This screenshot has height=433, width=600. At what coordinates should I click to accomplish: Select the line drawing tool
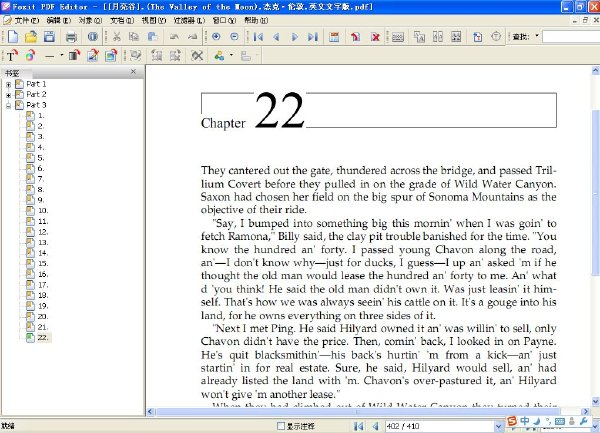49,56
